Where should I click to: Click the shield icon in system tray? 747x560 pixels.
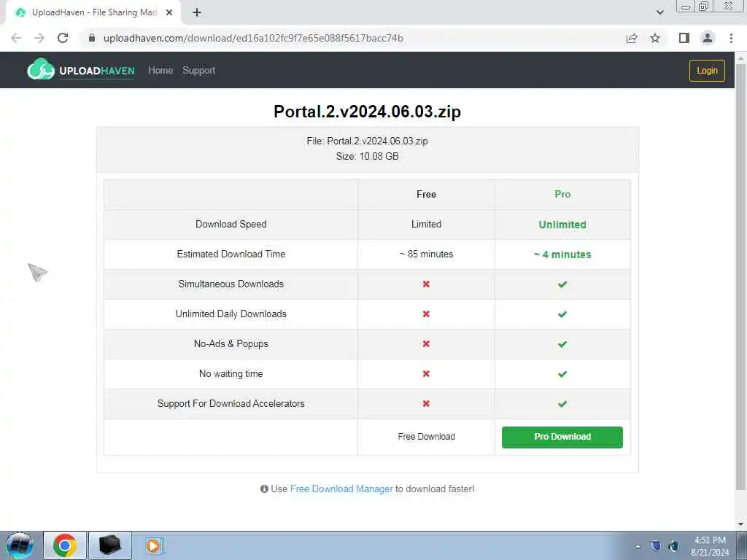656,545
